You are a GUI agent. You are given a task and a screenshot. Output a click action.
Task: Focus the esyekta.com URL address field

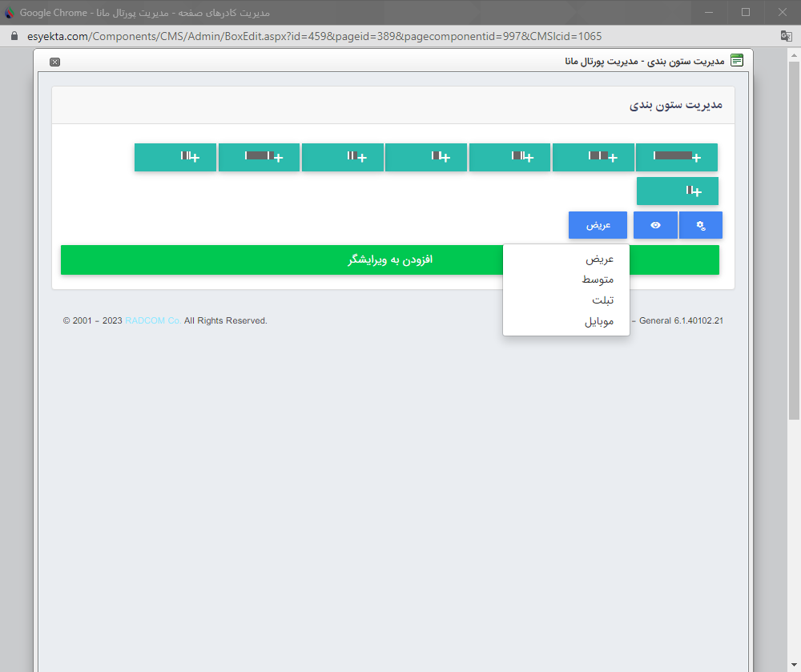(320, 36)
